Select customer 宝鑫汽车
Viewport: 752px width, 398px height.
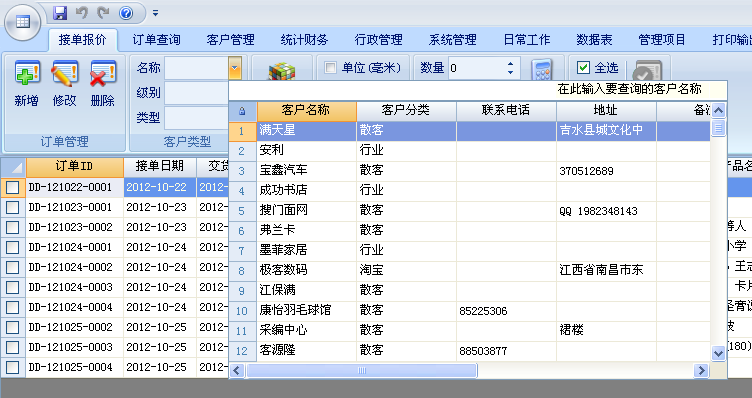pyautogui.click(x=483, y=171)
